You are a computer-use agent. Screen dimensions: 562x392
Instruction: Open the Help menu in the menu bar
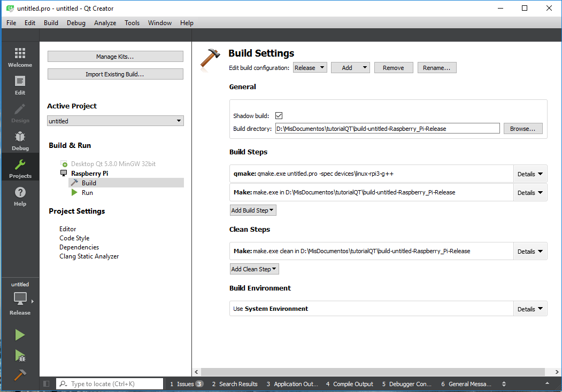(x=187, y=23)
